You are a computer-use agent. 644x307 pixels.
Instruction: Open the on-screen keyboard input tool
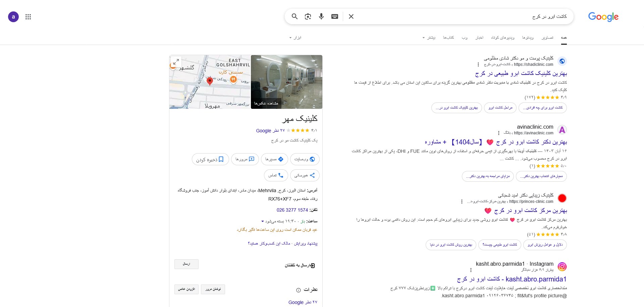coord(335,16)
